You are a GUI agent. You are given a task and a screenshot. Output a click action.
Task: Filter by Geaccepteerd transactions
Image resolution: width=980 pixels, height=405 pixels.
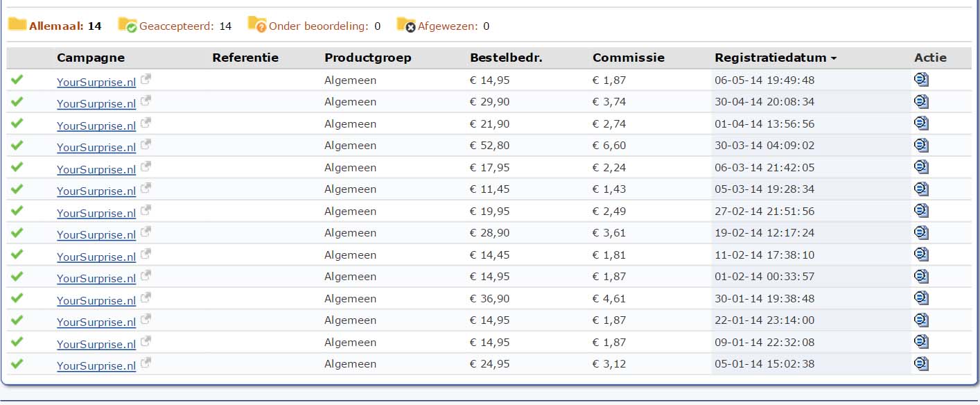pos(175,26)
